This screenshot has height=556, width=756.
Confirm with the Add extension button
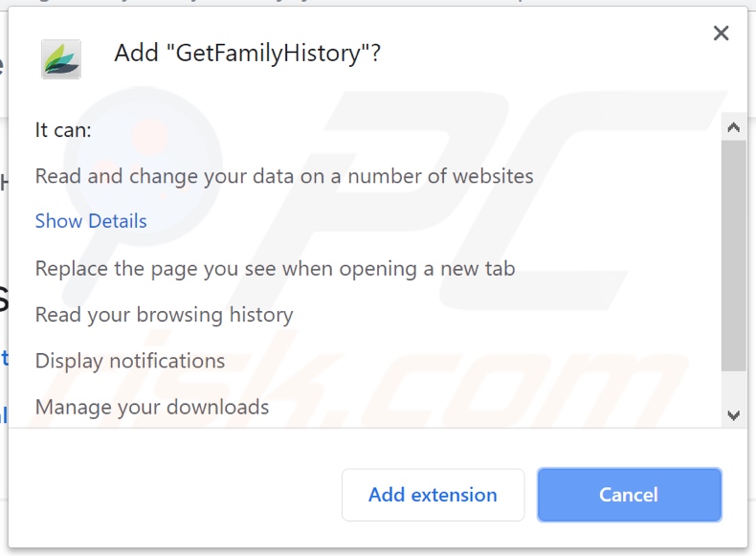pyautogui.click(x=433, y=495)
